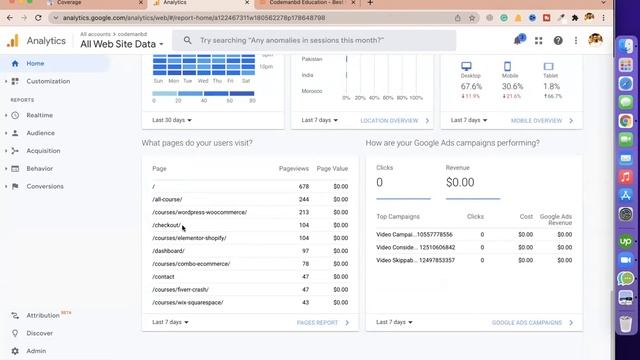Click into the Analytics search field
The height and width of the screenshot is (360, 640).
314,40
